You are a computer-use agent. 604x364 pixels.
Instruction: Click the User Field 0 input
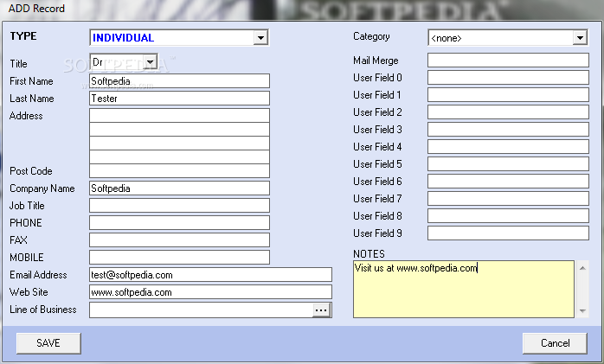click(508, 78)
